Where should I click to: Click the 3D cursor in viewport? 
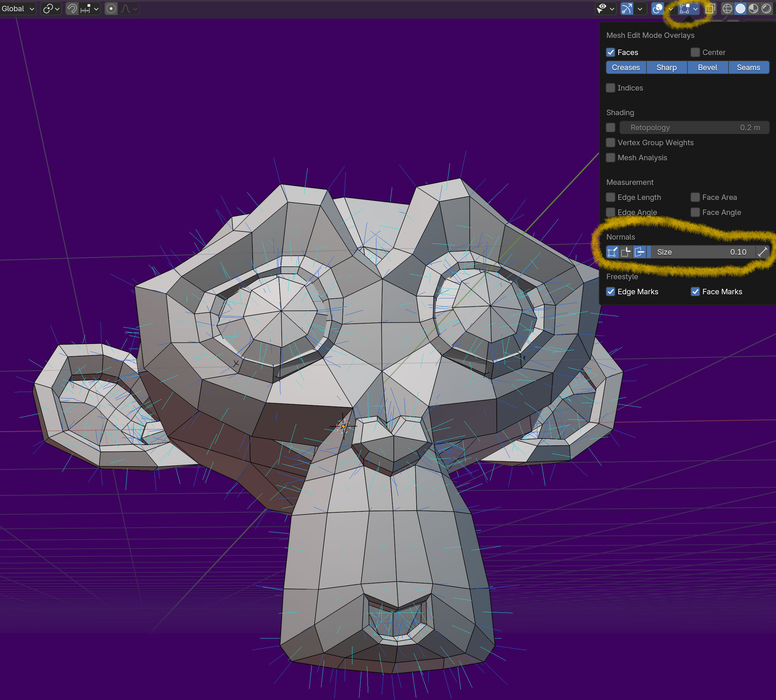point(343,426)
